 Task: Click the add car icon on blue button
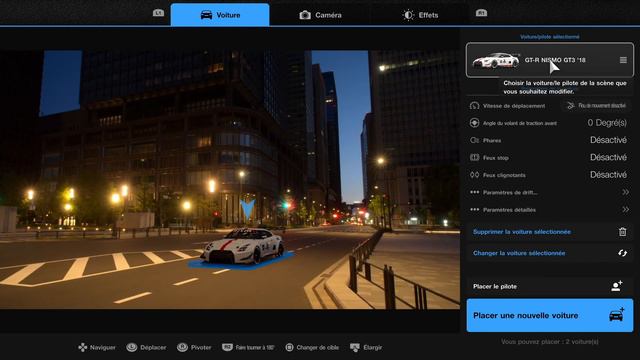617,315
